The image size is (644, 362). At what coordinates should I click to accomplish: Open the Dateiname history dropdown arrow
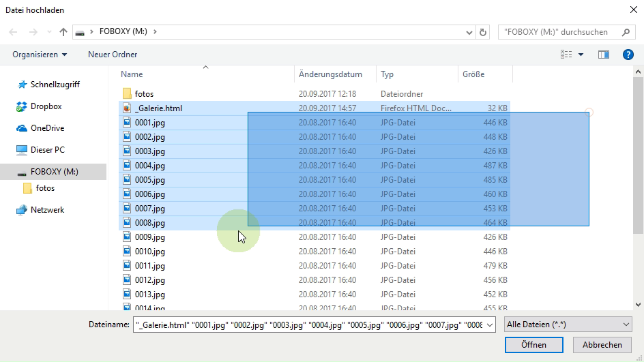tap(489, 325)
